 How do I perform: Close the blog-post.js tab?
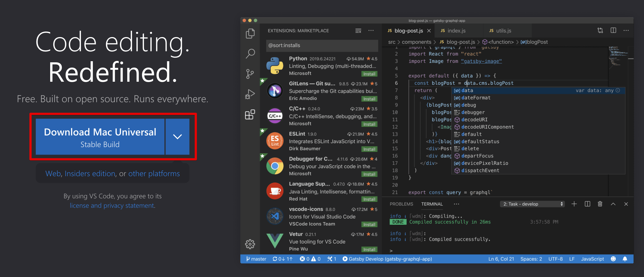point(429,31)
